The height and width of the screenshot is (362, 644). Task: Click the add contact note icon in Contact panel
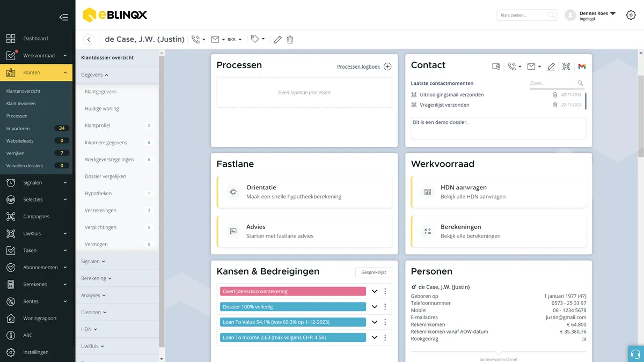coord(496,67)
